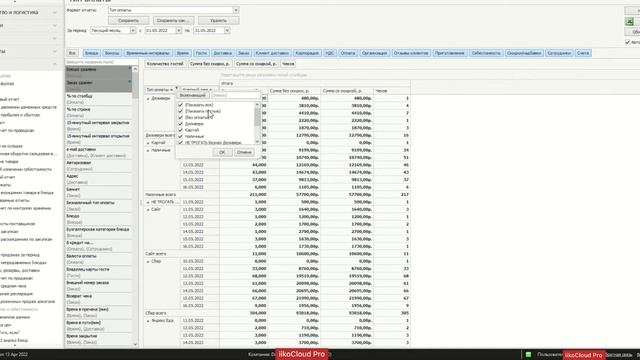Select the Оплата category tab
The width and height of the screenshot is (640, 360).
(348, 53)
